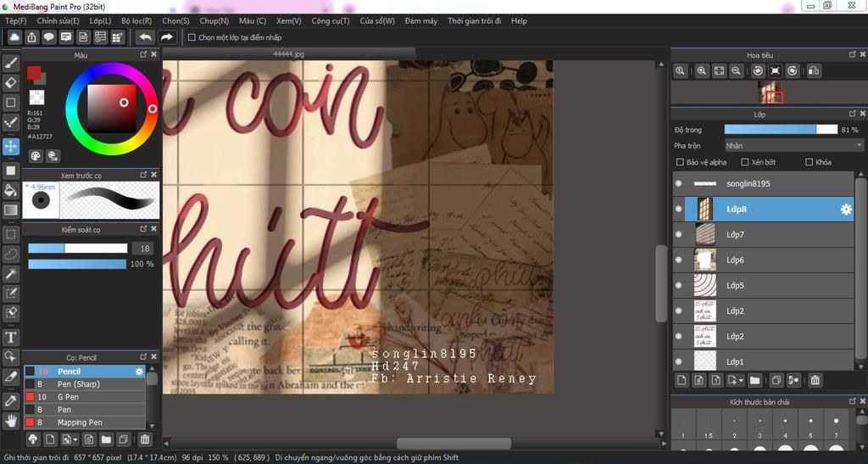Click the speech bubble icon in toolbar
This screenshot has height=464, width=868.
coord(48,37)
